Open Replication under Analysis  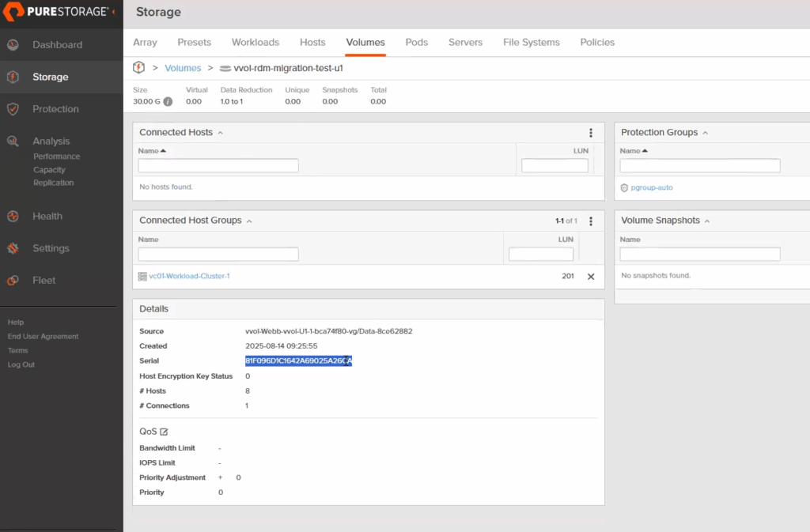pyautogui.click(x=54, y=183)
